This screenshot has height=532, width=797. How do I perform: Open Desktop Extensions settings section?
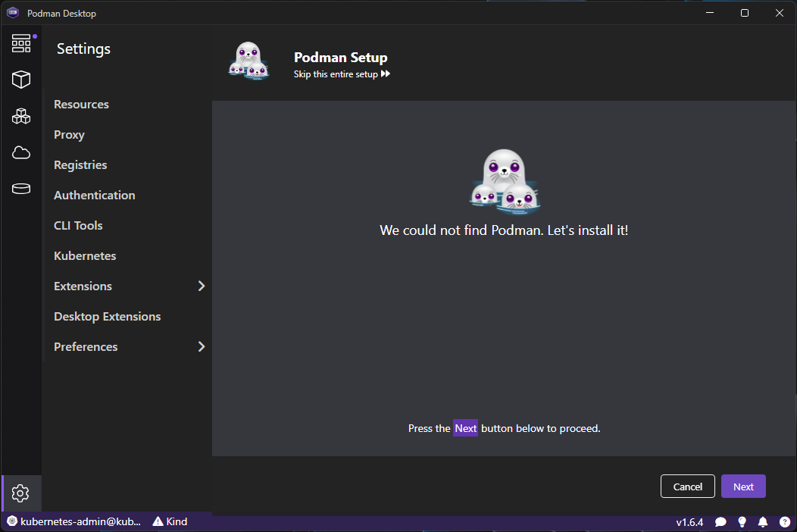[108, 316]
